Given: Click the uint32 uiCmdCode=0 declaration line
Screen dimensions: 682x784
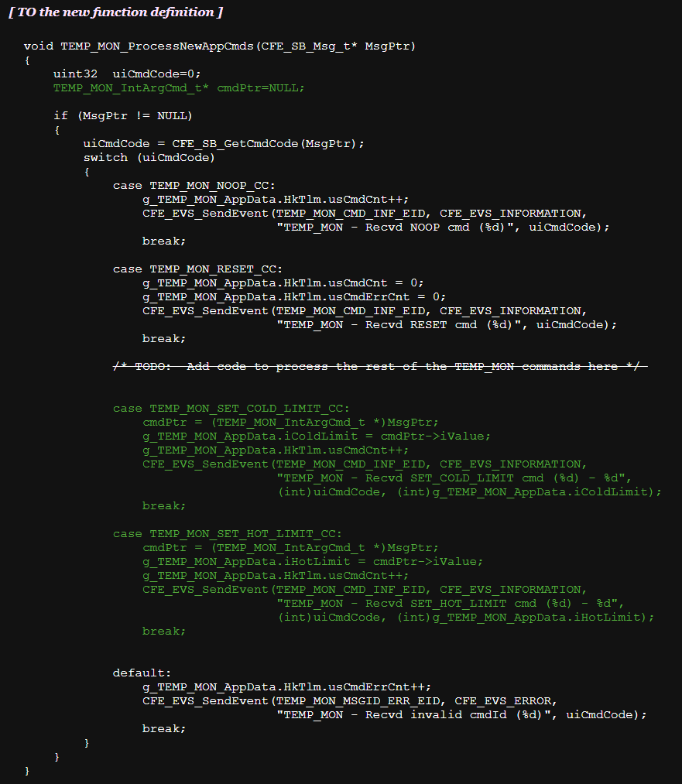Looking at the screenshot, I should pyautogui.click(x=126, y=74).
